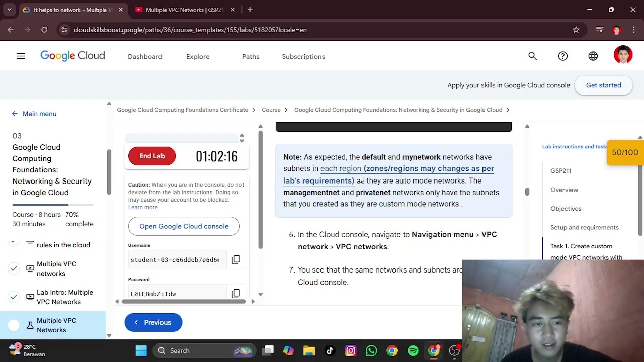Open the language globe icon

point(593,56)
